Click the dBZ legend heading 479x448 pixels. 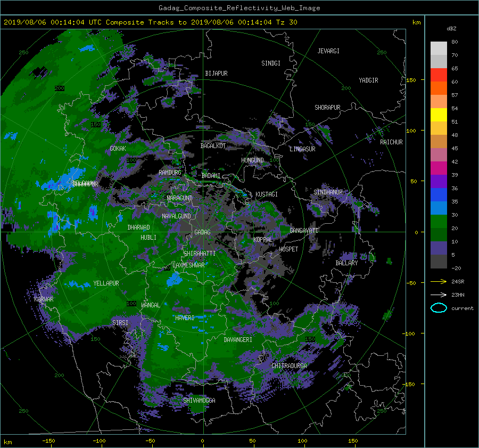pyautogui.click(x=451, y=28)
